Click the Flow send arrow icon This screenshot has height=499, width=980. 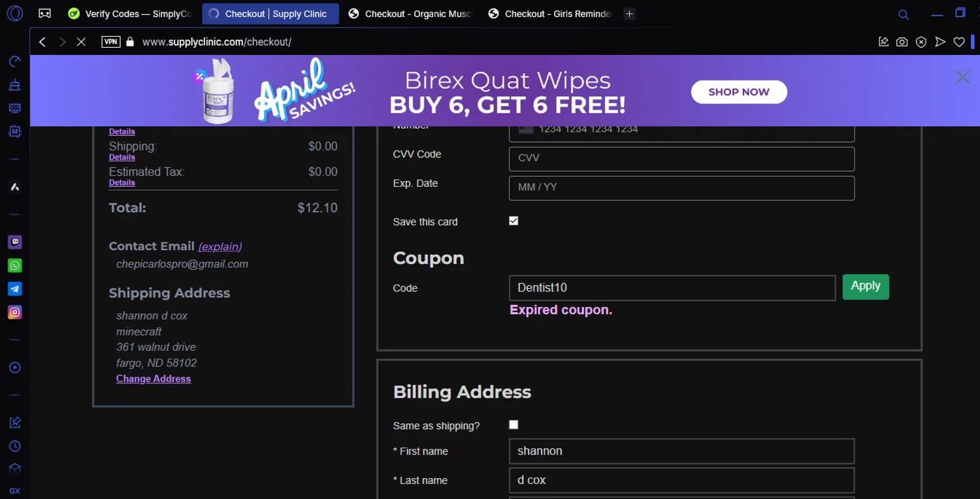tap(940, 42)
